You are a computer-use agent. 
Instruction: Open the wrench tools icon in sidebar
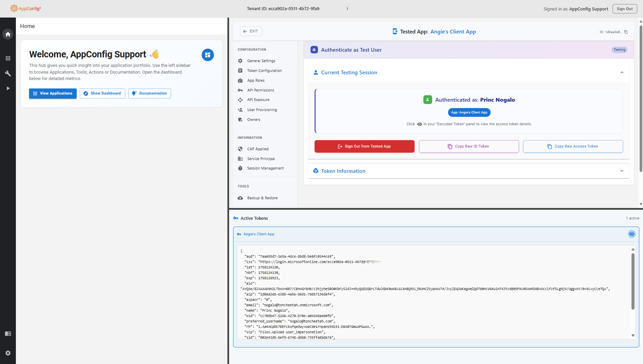tap(8, 73)
